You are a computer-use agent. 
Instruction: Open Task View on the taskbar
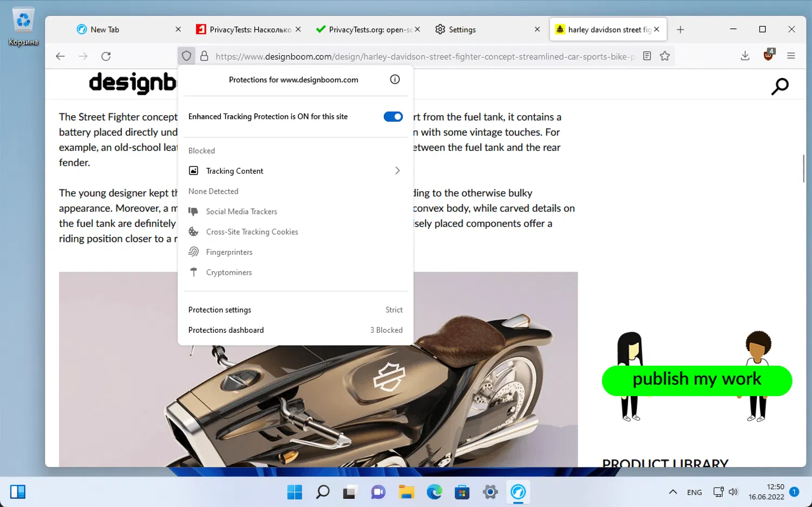pyautogui.click(x=350, y=492)
